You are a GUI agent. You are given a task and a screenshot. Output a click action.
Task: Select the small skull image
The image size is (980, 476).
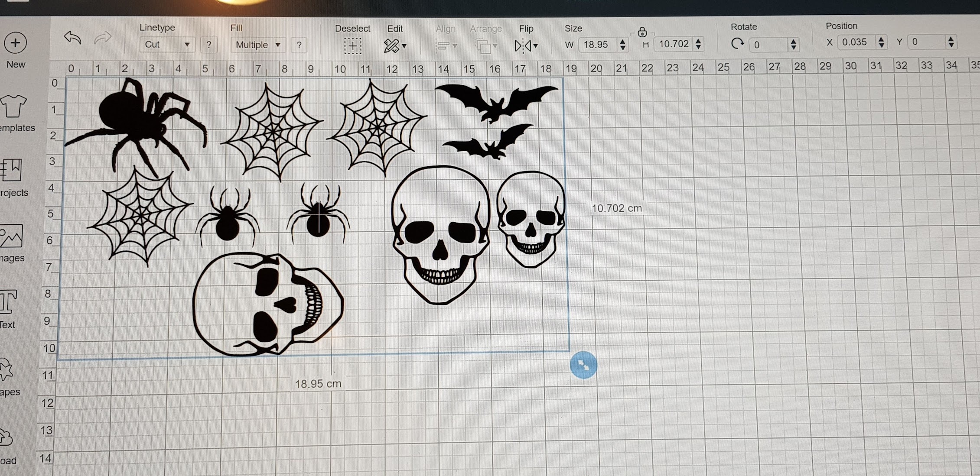pyautogui.click(x=531, y=219)
